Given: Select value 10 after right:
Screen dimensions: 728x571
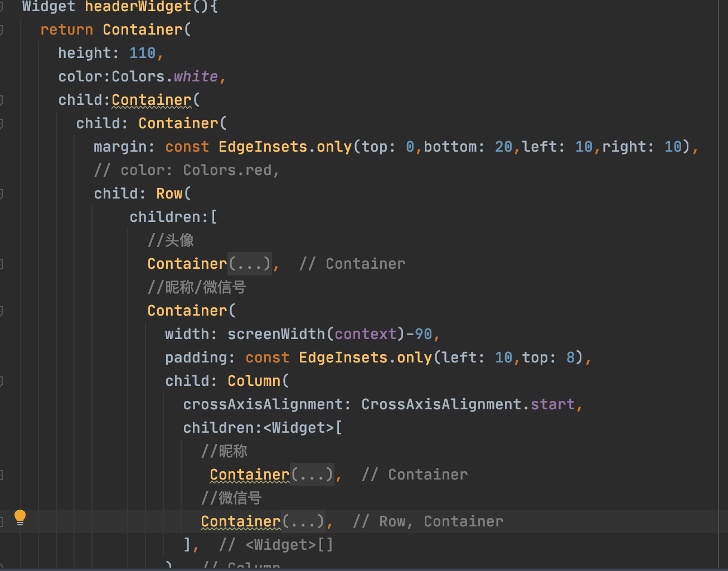Looking at the screenshot, I should tap(673, 147).
